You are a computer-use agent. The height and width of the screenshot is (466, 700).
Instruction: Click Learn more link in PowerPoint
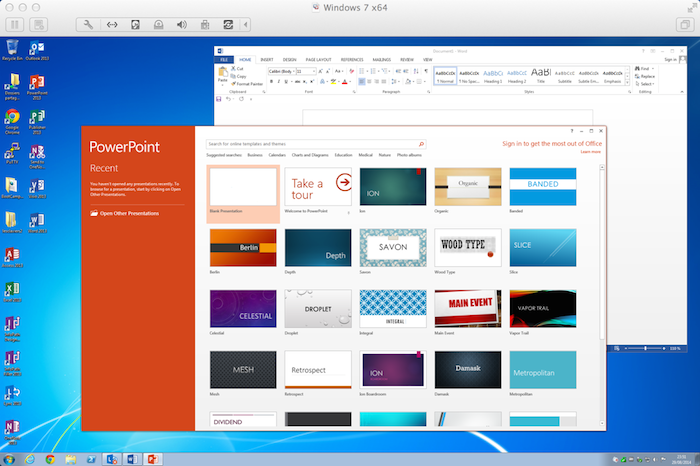(x=591, y=152)
